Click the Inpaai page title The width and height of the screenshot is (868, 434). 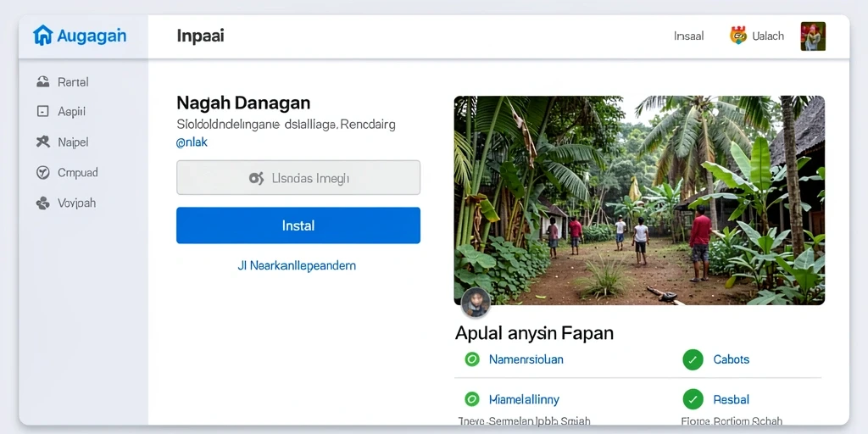click(200, 36)
